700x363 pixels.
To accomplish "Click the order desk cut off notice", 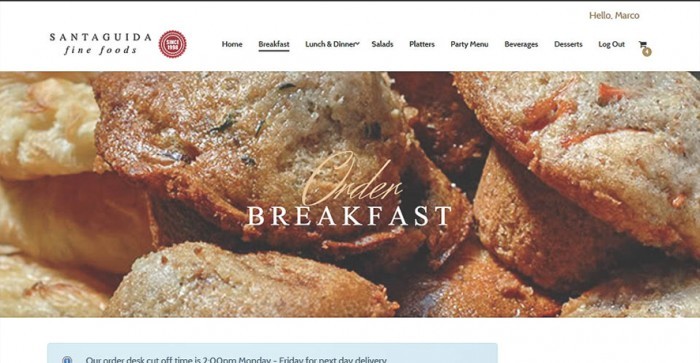I will [272, 353].
